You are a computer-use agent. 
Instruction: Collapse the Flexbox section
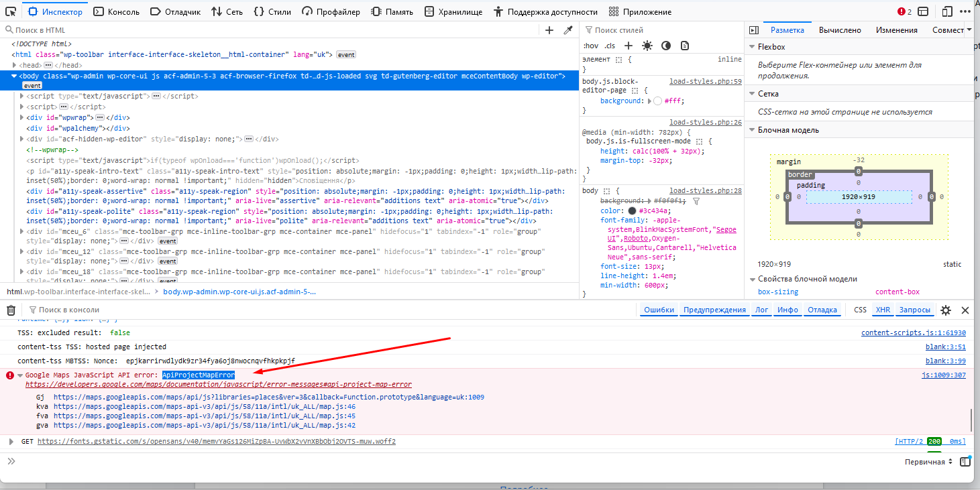751,47
